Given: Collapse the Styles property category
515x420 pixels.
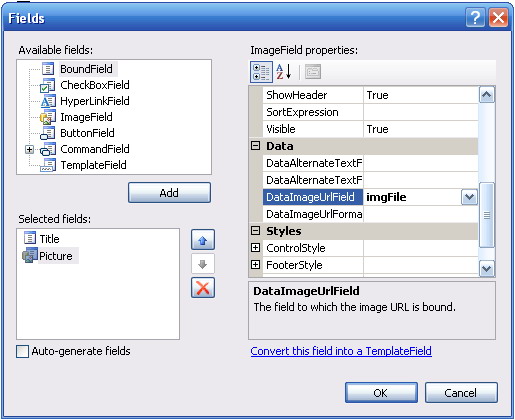Looking at the screenshot, I should click(255, 231).
